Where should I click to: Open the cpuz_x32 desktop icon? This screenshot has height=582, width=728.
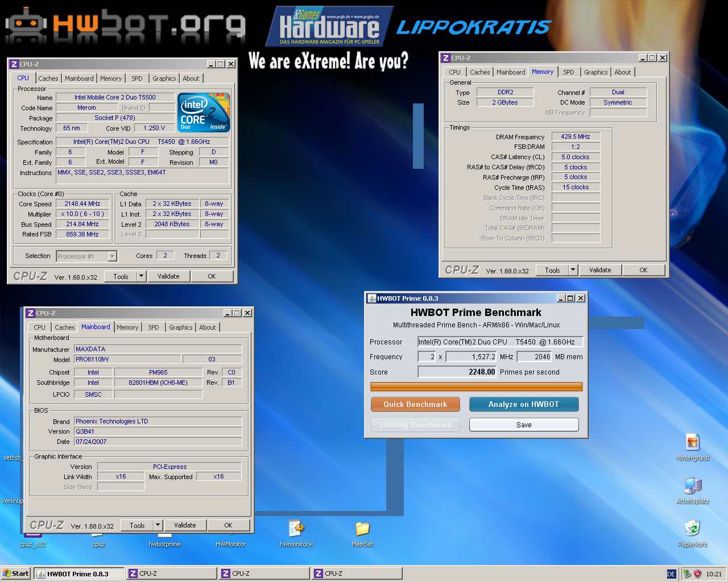[x=32, y=540]
